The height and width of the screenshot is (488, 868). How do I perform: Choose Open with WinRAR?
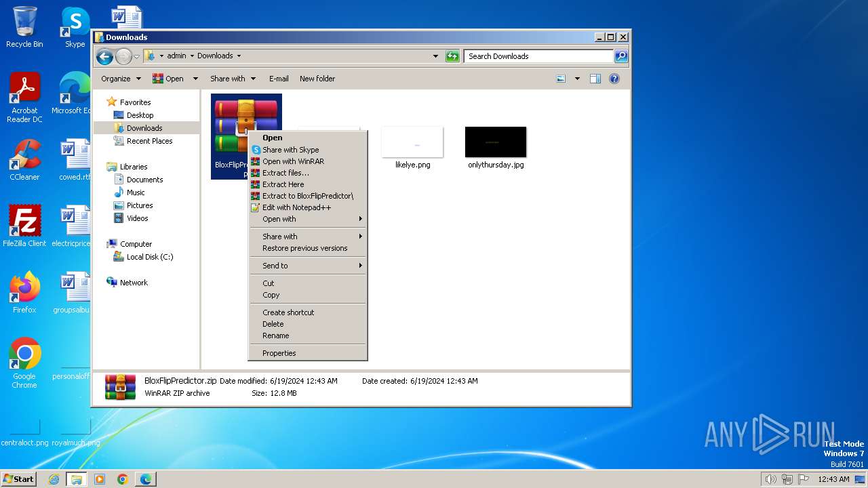click(x=308, y=161)
